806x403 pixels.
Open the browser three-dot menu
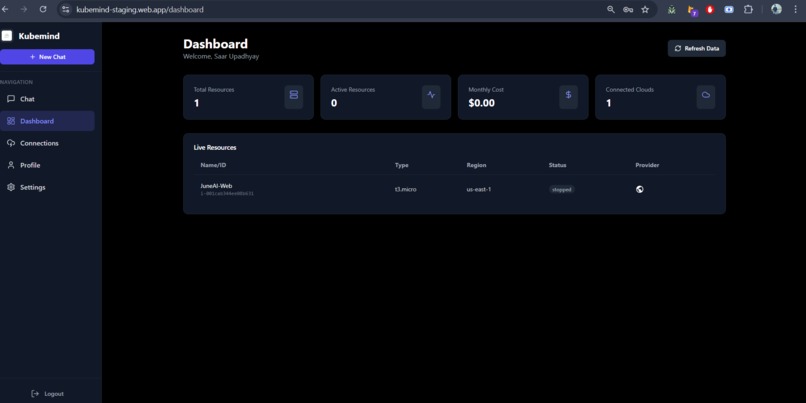796,9
